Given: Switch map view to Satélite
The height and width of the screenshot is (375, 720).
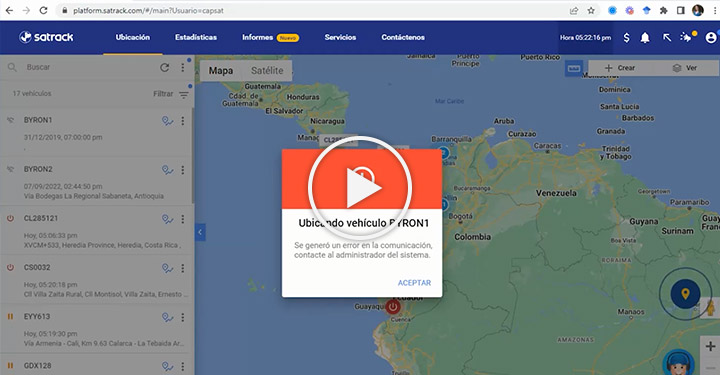Looking at the screenshot, I should coord(267,71).
